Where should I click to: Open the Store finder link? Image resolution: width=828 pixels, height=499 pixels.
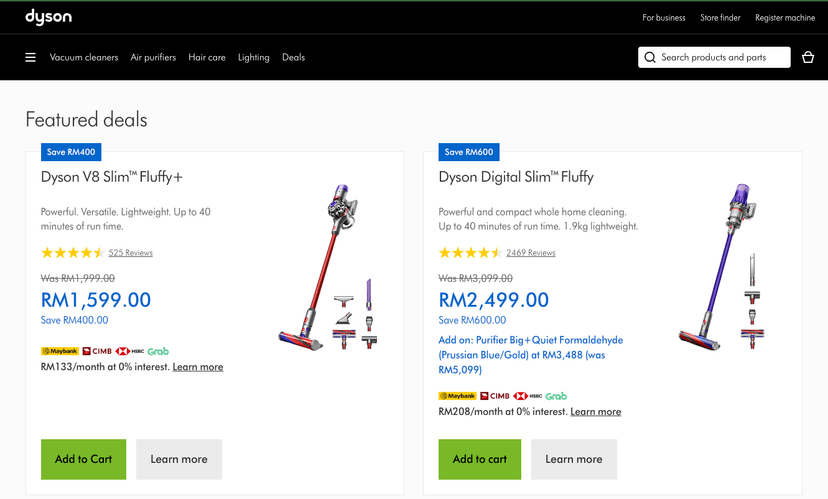pos(720,17)
